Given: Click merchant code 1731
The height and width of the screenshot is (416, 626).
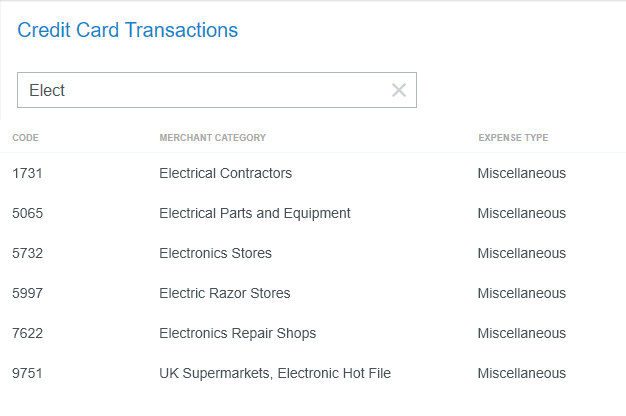Looking at the screenshot, I should (x=28, y=173).
